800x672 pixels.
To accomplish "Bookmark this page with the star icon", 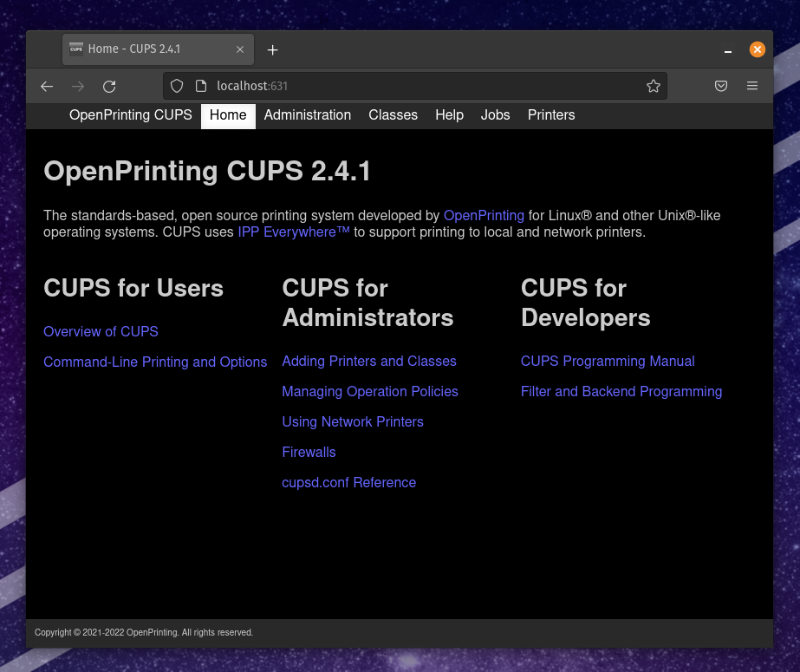I will click(653, 86).
